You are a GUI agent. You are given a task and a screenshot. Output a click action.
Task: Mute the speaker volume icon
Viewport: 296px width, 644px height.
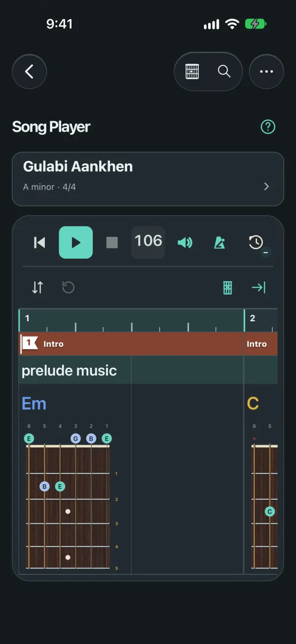(185, 242)
